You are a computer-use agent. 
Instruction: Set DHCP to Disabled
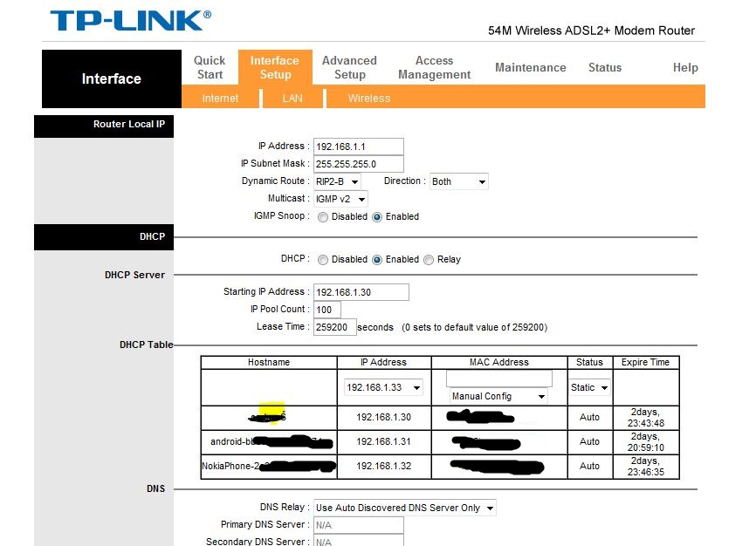click(323, 260)
